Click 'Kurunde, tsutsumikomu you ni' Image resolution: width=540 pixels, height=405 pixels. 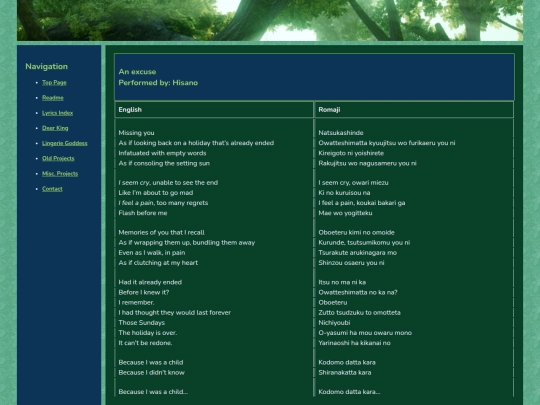364,242
